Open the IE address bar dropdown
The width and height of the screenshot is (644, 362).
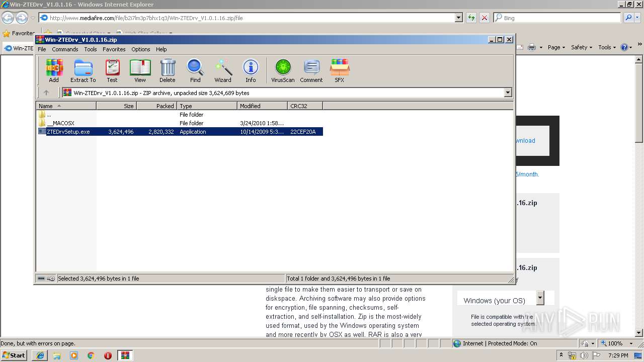pyautogui.click(x=458, y=18)
